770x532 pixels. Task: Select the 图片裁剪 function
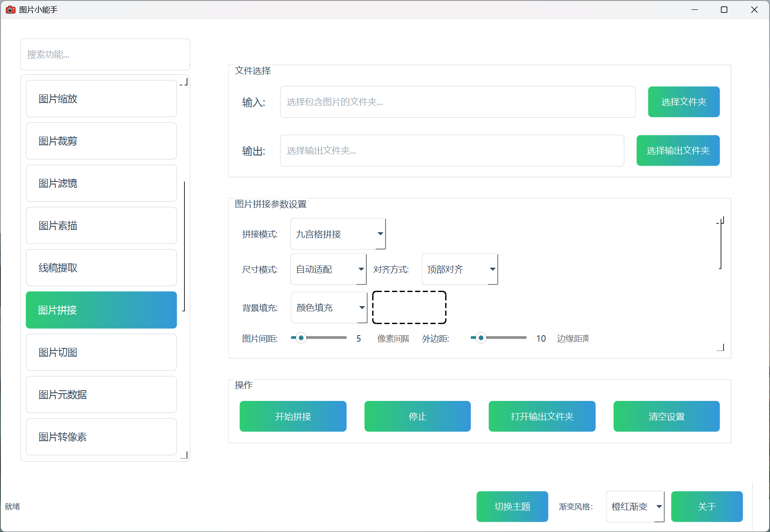tap(101, 141)
